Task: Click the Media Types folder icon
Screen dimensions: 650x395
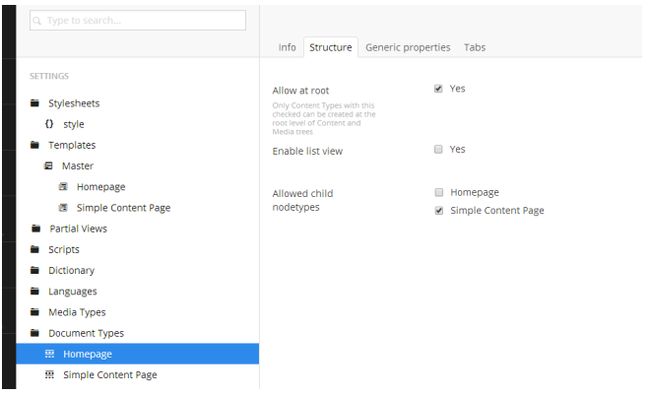Action: click(35, 312)
